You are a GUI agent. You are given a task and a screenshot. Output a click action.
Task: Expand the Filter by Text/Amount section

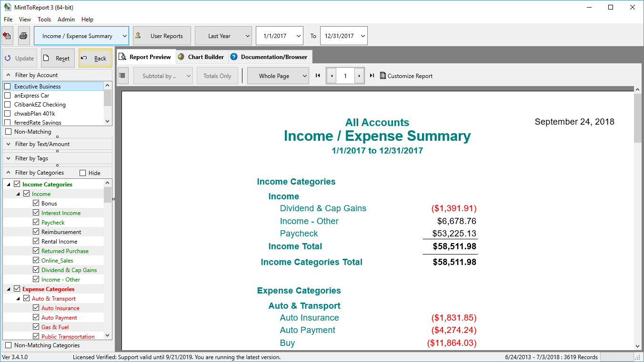(9, 144)
